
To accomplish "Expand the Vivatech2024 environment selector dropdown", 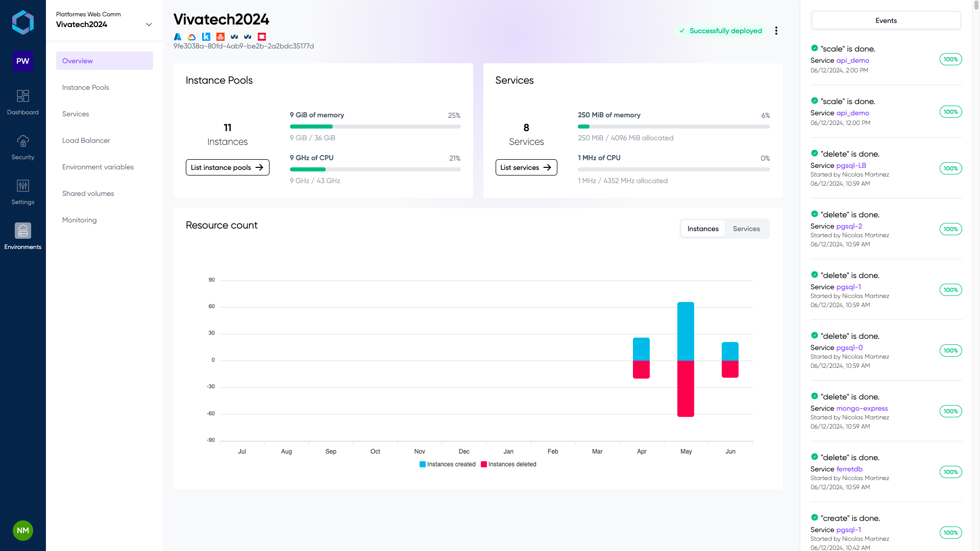I will pyautogui.click(x=149, y=24).
